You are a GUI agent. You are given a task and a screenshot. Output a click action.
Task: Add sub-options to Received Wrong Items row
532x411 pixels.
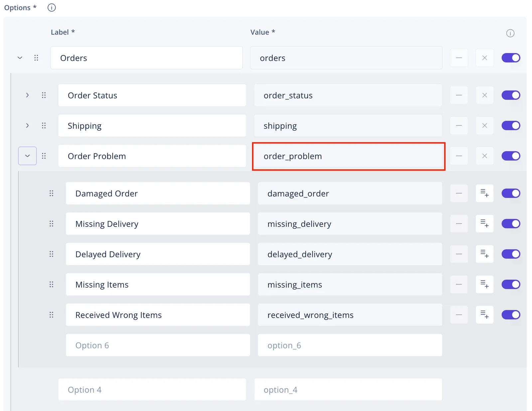click(x=484, y=315)
